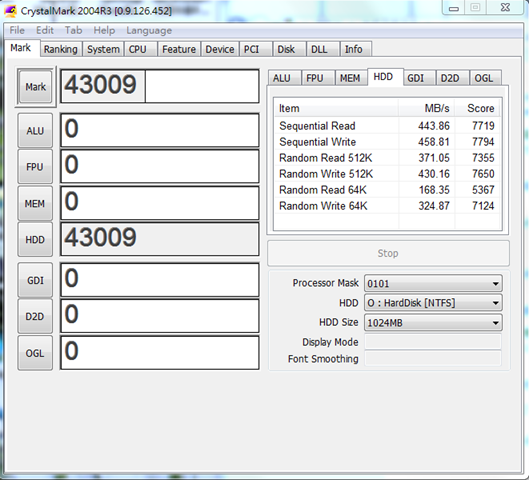Switch to the Ranking tab
Screen dimensions: 529x480
coord(61,49)
